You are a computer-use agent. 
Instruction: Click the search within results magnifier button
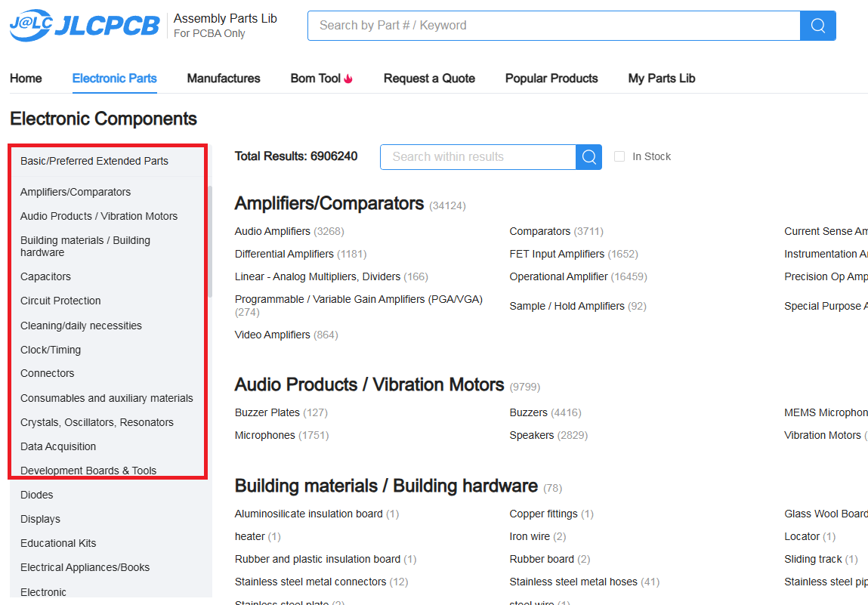point(589,157)
